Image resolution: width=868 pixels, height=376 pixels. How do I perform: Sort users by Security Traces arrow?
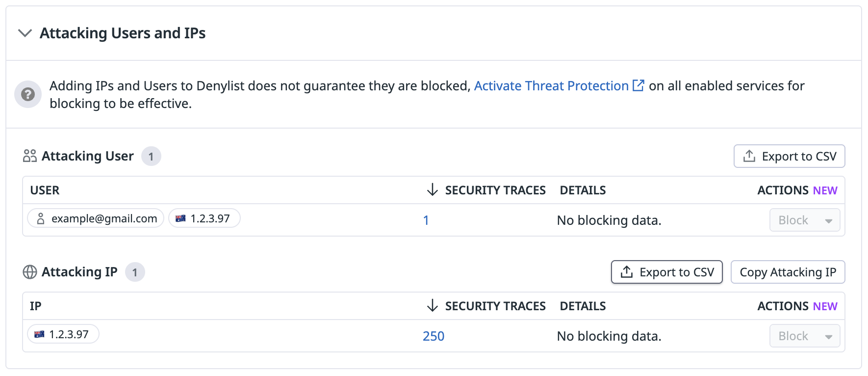coord(432,190)
